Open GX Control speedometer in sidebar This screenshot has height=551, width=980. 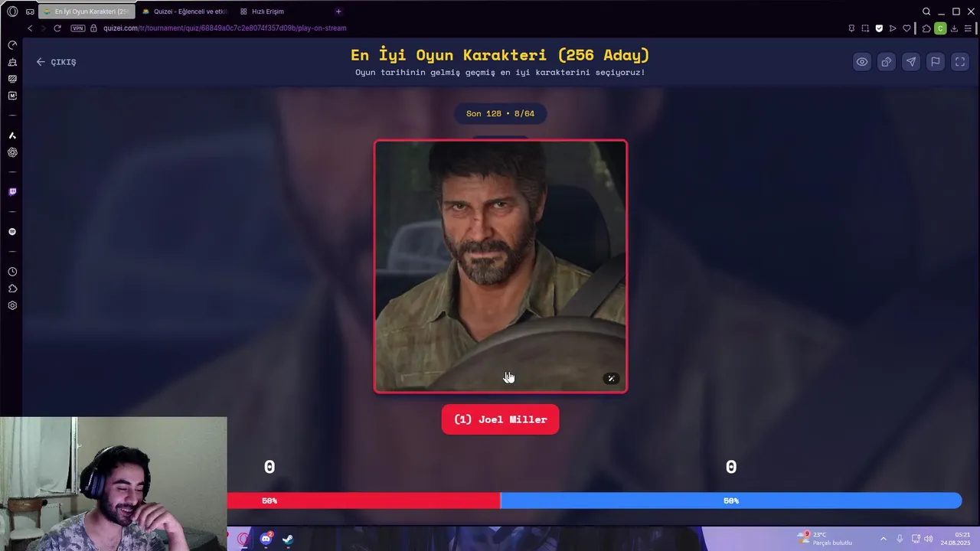coord(12,45)
